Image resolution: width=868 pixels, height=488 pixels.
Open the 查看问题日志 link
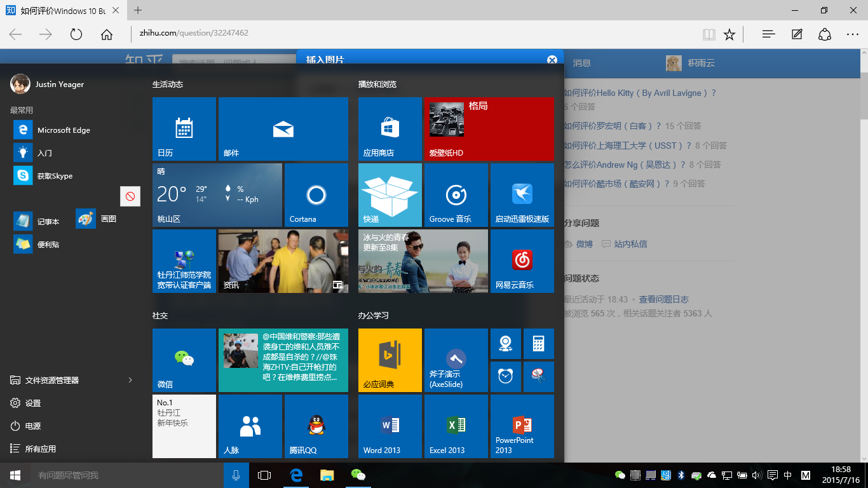[x=665, y=299]
